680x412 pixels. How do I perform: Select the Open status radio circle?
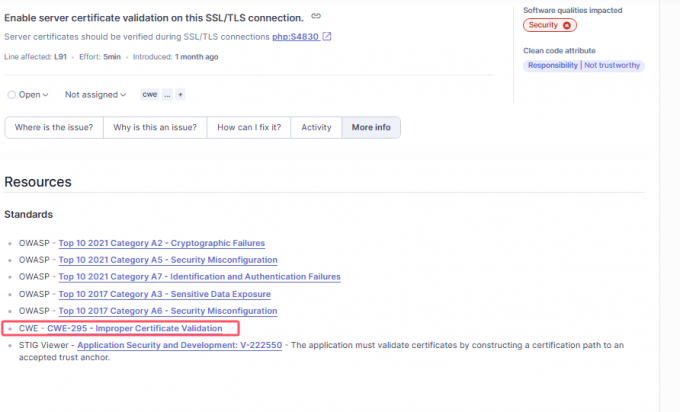12,95
